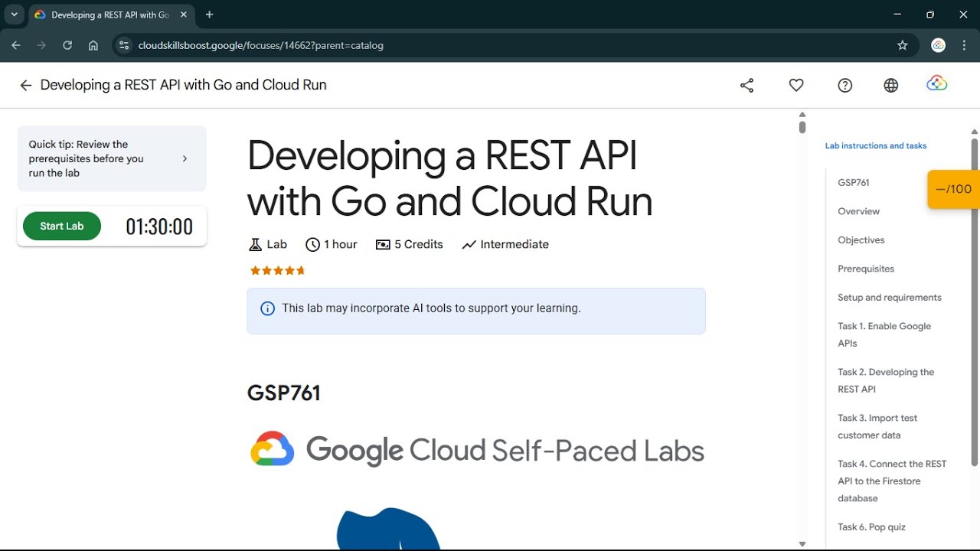Click the Intermediate difficulty label
This screenshot has width=980, height=551.
pyautogui.click(x=514, y=245)
